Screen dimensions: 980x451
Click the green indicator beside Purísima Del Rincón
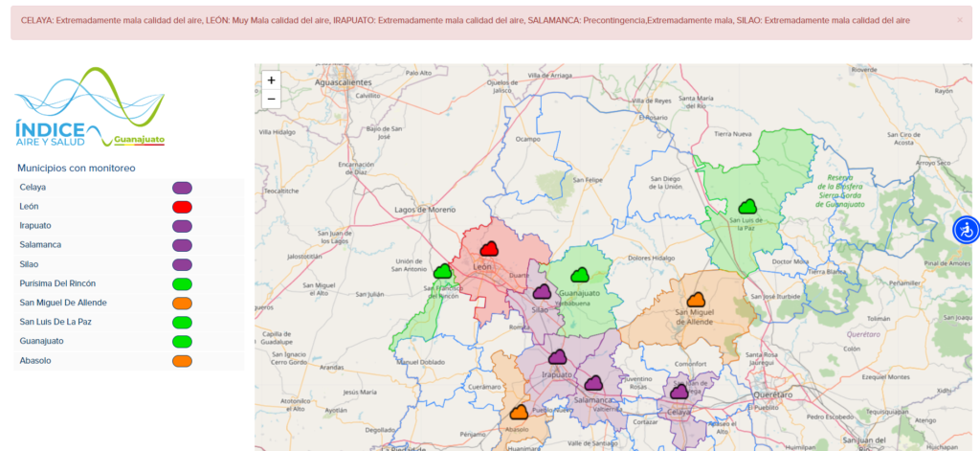[x=182, y=283]
